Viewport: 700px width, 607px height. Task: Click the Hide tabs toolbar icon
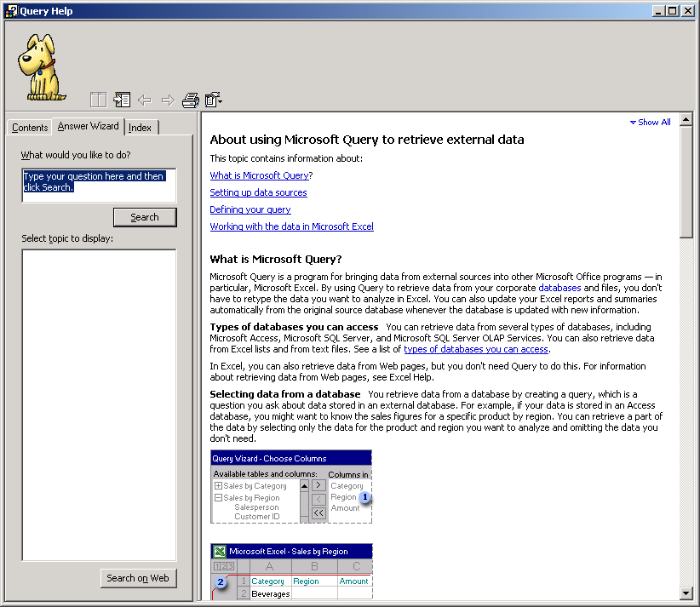point(122,100)
